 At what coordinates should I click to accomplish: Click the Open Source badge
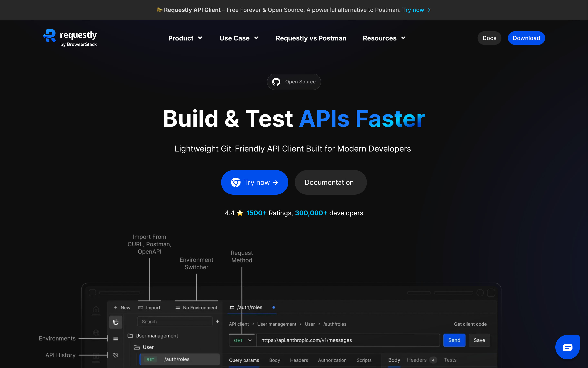(294, 82)
